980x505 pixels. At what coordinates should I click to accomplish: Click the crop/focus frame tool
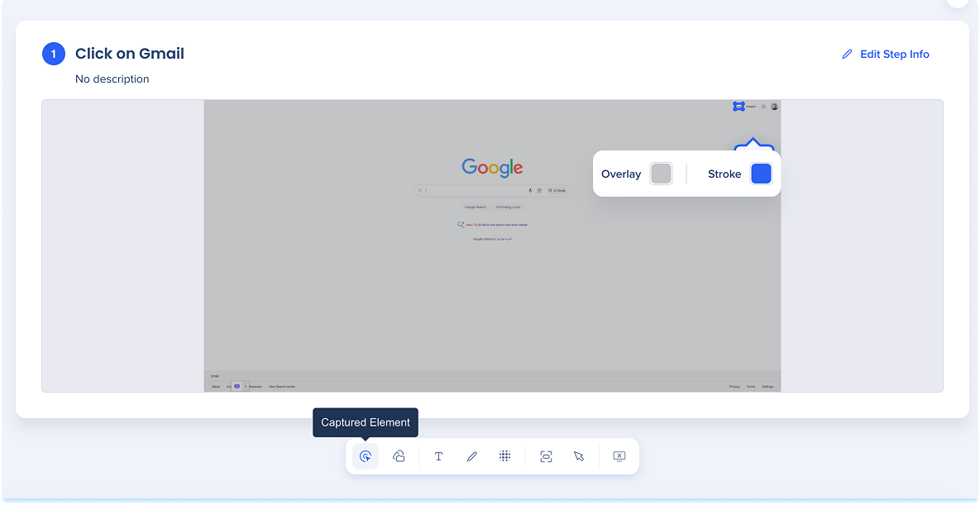(x=546, y=456)
